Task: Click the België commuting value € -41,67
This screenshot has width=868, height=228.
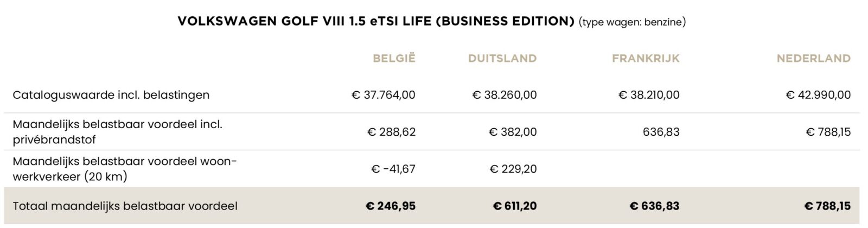Action: 393,169
